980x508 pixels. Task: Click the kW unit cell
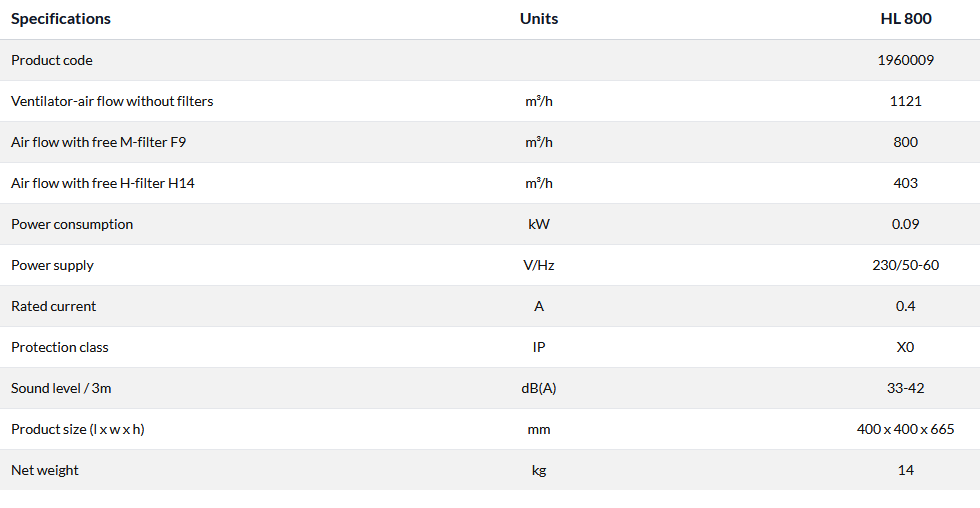539,224
